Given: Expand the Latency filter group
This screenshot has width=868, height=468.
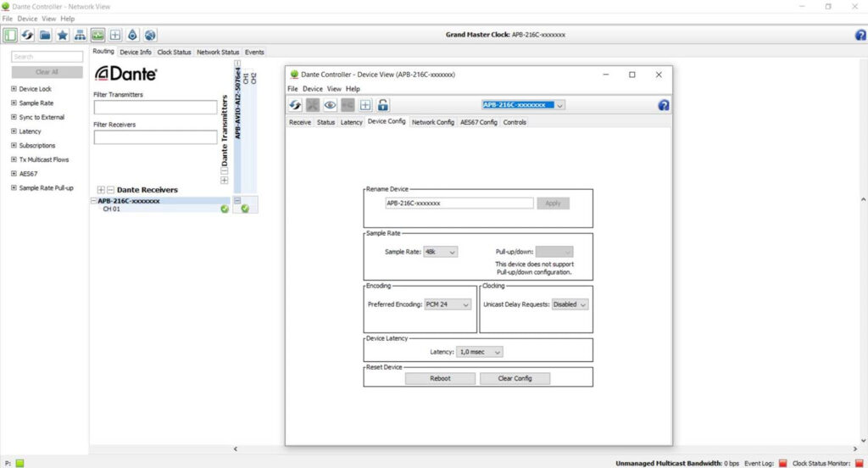Looking at the screenshot, I should point(14,131).
